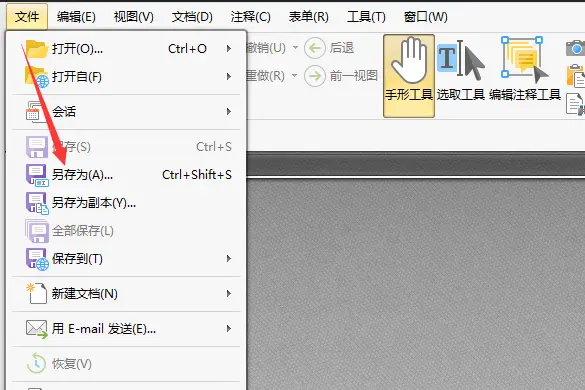585x390 pixels.
Task: Click the 前一视图 forward arrow icon
Action: (315, 76)
